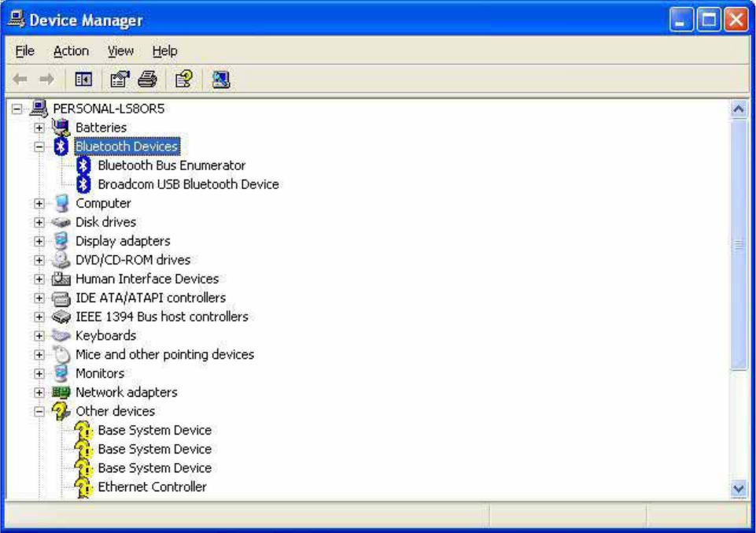
Task: Select the Display adapters label
Action: pos(123,241)
